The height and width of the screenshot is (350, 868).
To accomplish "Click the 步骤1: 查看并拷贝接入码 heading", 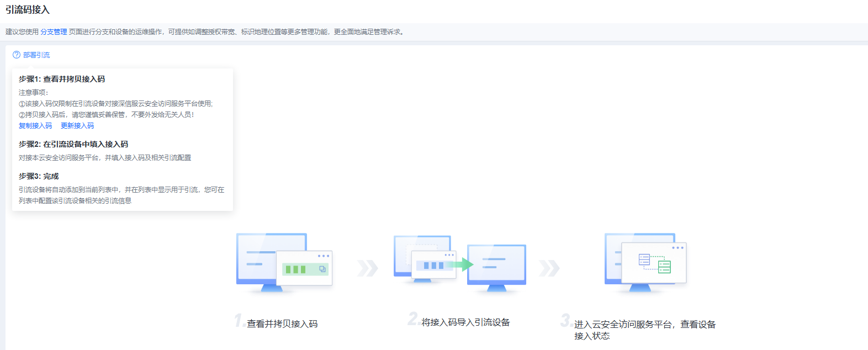I will 62,79.
